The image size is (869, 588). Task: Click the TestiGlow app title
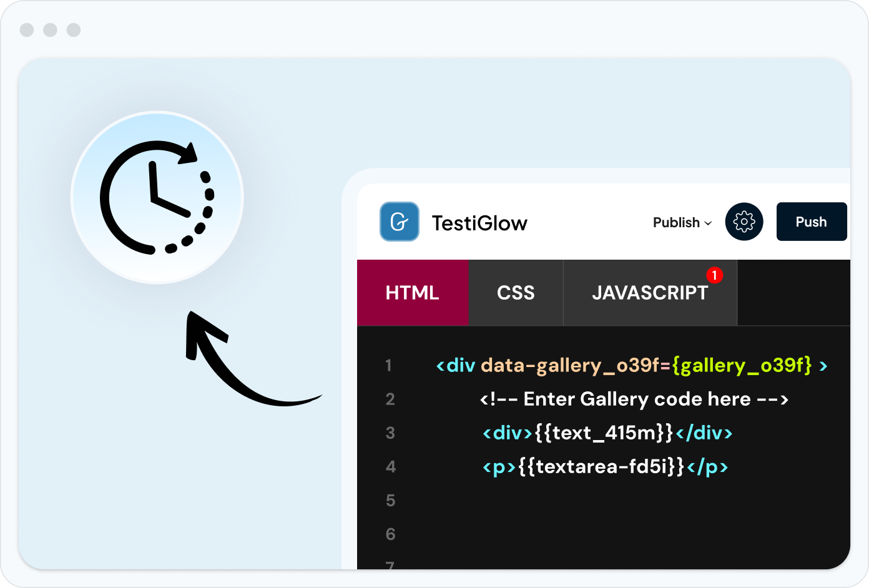point(479,223)
